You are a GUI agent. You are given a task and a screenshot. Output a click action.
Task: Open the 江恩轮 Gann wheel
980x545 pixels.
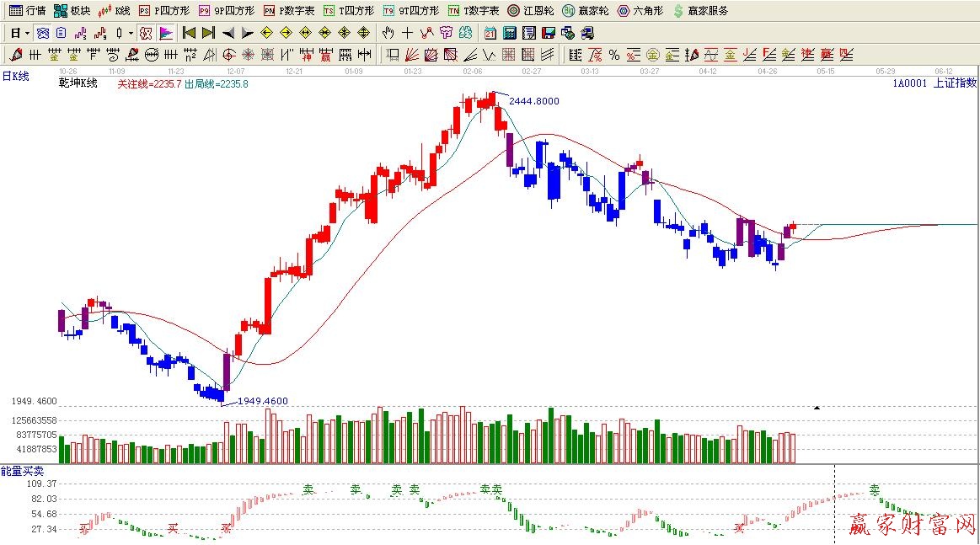point(531,11)
